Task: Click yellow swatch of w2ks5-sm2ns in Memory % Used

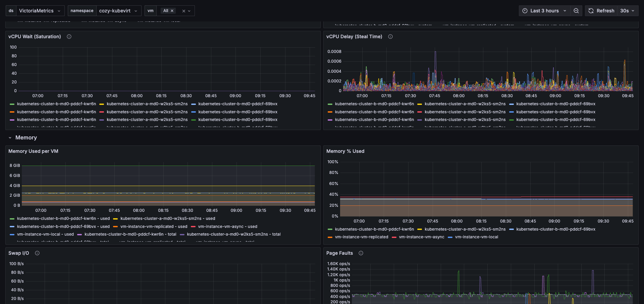Action: click(420, 230)
